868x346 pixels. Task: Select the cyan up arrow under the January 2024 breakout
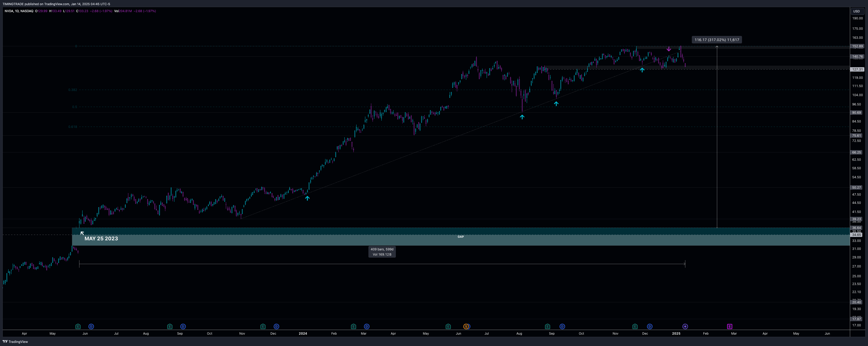pos(307,198)
